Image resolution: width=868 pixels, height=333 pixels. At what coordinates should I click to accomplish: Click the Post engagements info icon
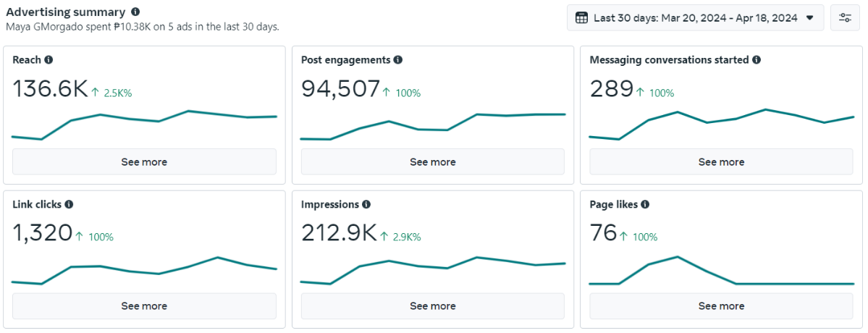(x=398, y=60)
